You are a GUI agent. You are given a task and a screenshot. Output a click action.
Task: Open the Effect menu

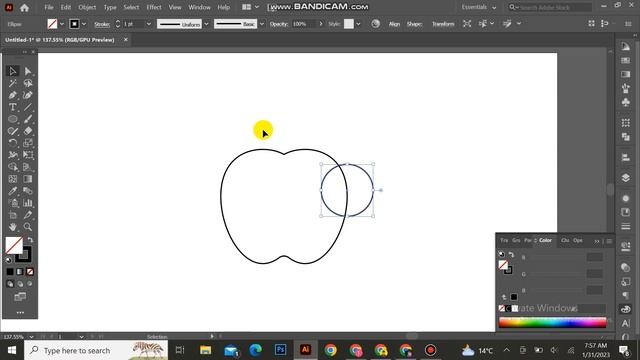(154, 7)
